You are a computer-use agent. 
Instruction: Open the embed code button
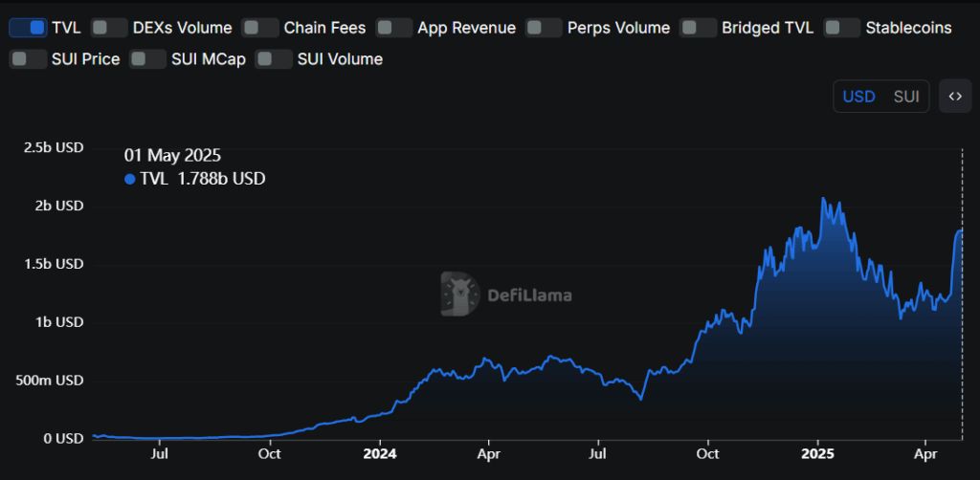[955, 97]
